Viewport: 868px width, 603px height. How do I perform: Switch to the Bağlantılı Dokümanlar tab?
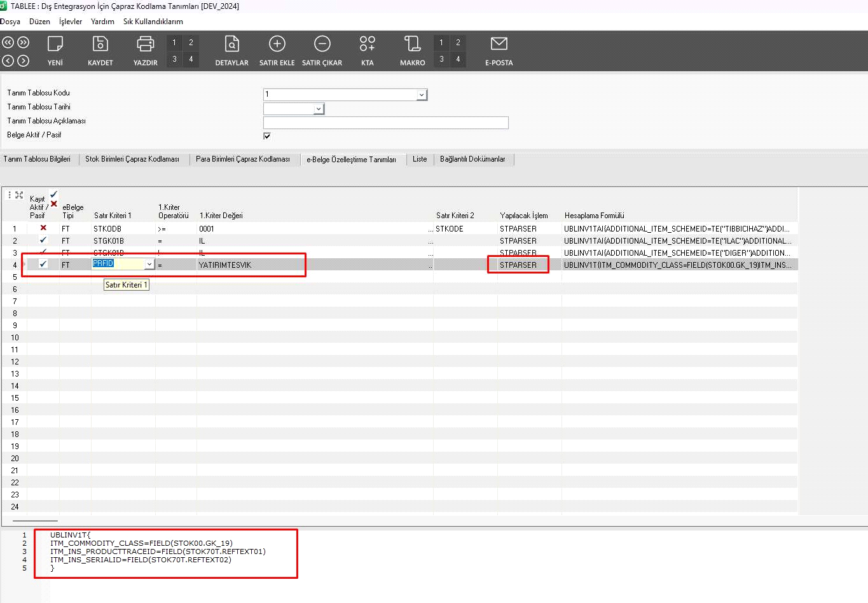pos(472,159)
